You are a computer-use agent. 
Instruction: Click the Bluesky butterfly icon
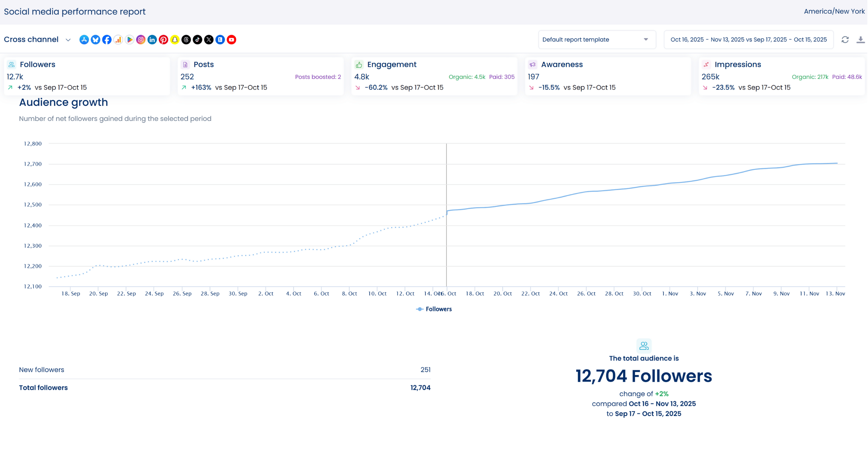click(x=95, y=40)
